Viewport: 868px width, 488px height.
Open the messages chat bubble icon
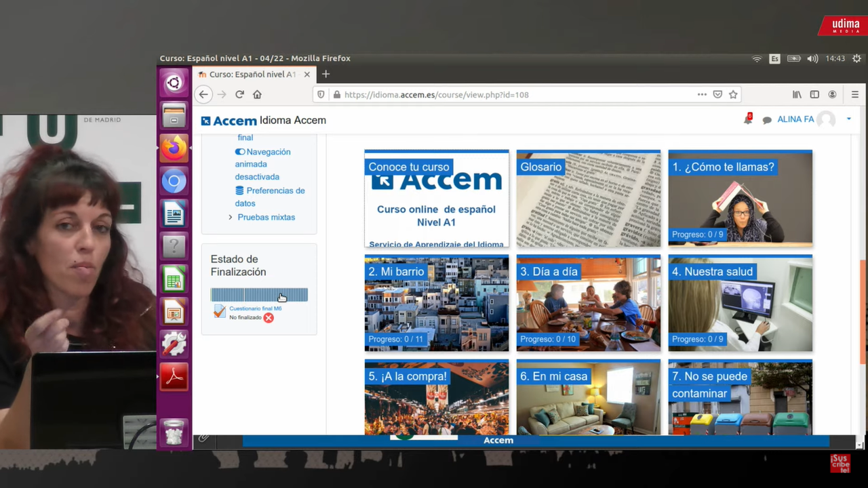coord(767,120)
